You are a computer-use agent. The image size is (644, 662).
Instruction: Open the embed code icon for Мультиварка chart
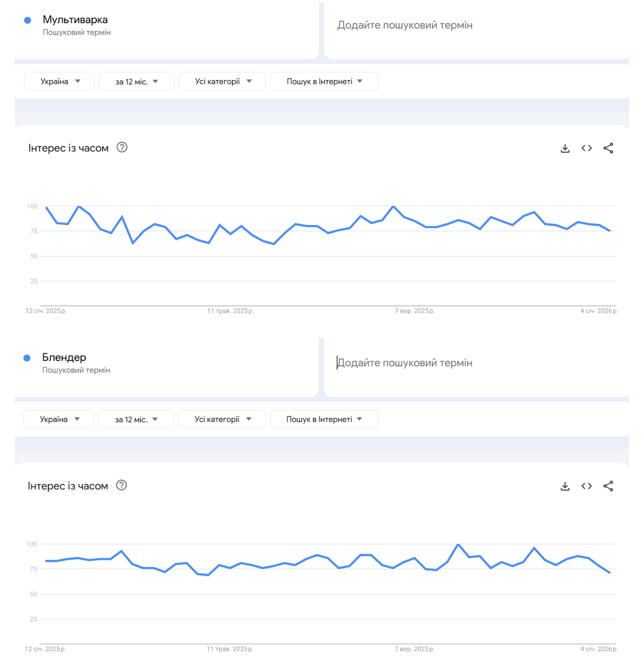coord(586,148)
